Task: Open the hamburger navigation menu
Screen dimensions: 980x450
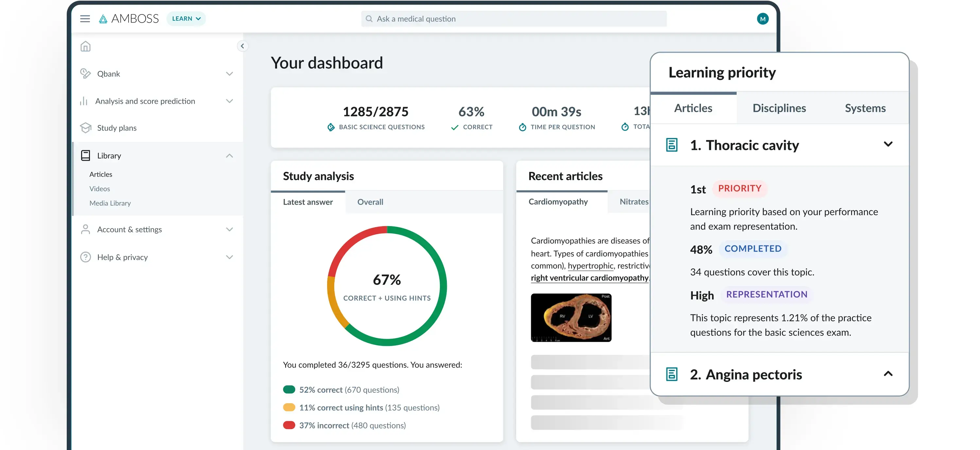Action: [85, 18]
